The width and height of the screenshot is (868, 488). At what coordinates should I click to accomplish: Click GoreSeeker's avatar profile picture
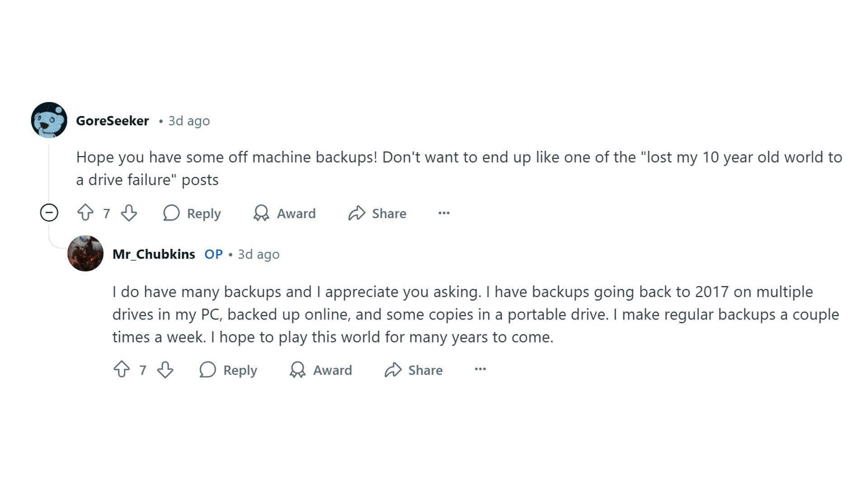click(x=49, y=120)
